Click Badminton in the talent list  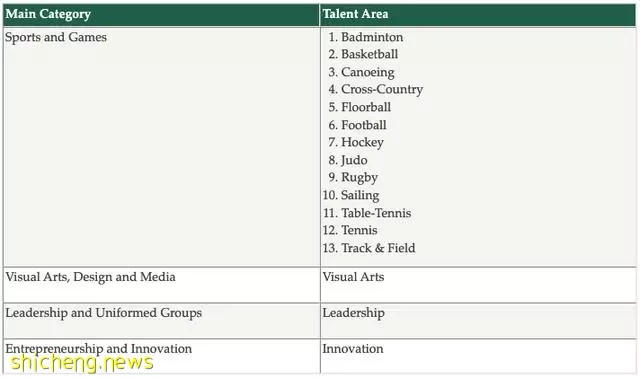pyautogui.click(x=371, y=37)
